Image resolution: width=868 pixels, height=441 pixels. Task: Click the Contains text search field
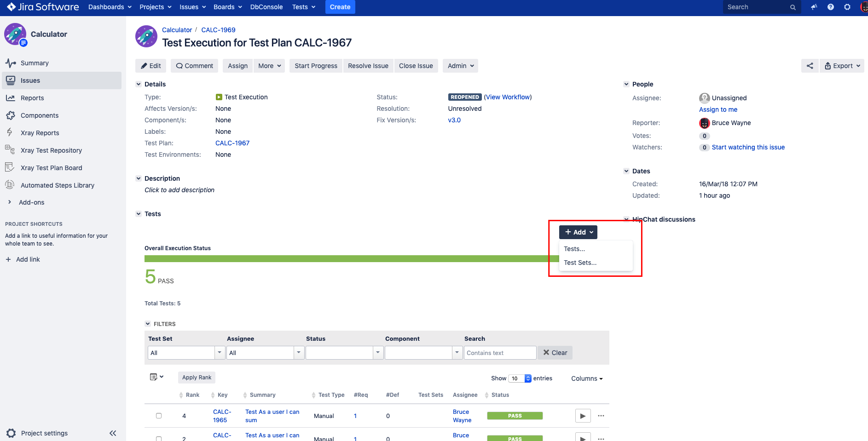click(500, 353)
